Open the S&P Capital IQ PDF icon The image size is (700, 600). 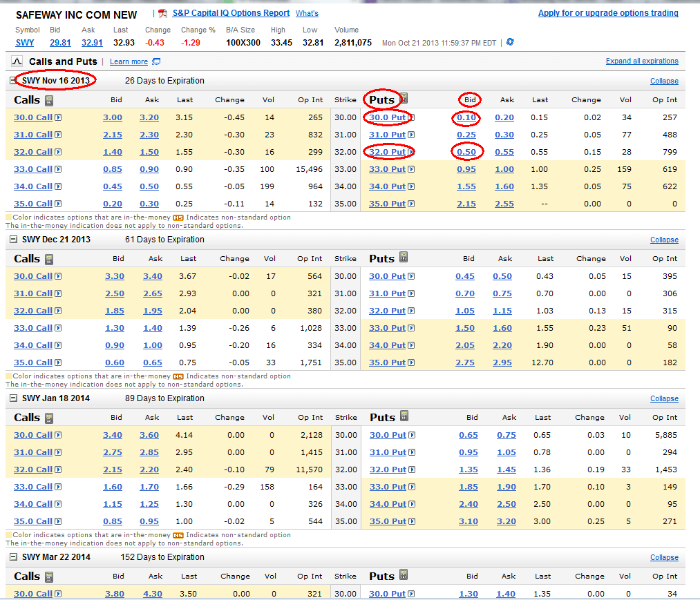[x=163, y=13]
